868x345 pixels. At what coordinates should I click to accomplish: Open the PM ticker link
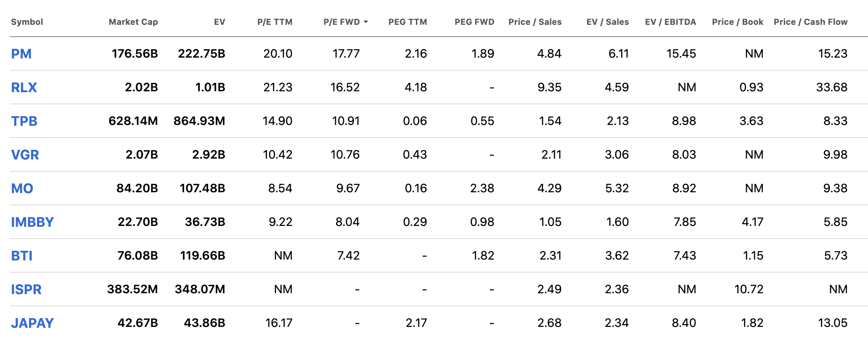[21, 54]
